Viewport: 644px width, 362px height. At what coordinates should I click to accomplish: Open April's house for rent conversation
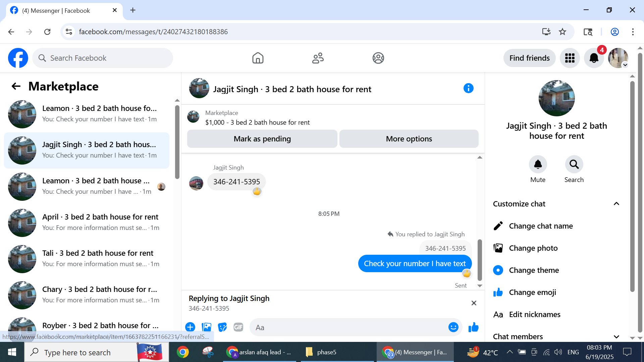[87, 223]
